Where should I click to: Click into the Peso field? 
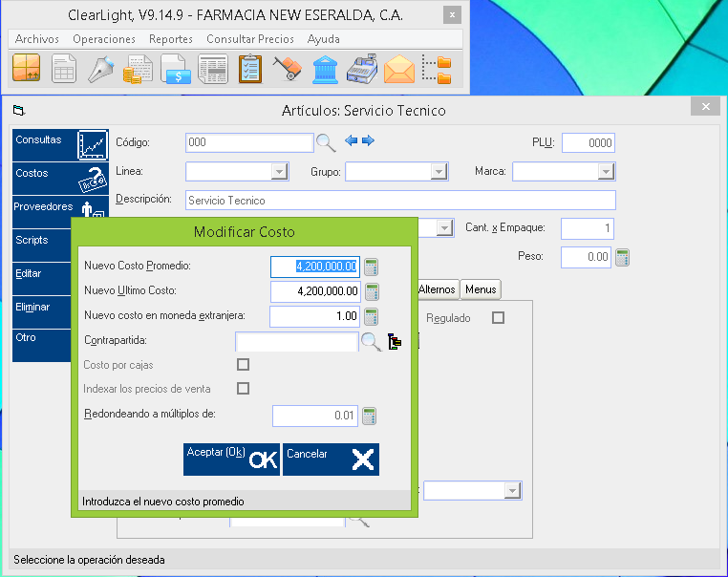tap(586, 257)
